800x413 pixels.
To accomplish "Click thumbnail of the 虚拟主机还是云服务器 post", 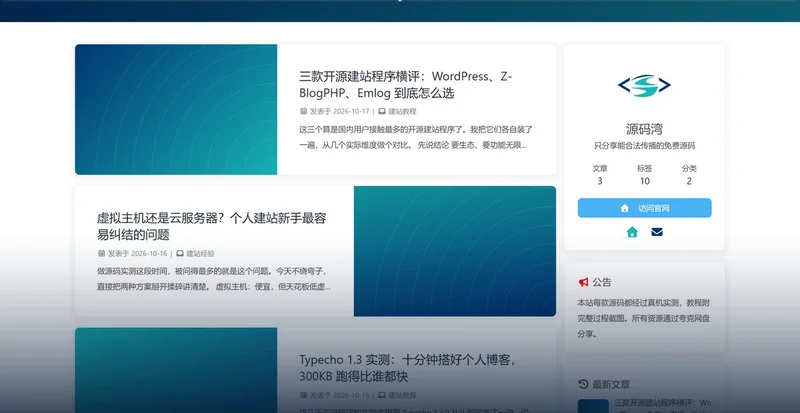I will [455, 251].
